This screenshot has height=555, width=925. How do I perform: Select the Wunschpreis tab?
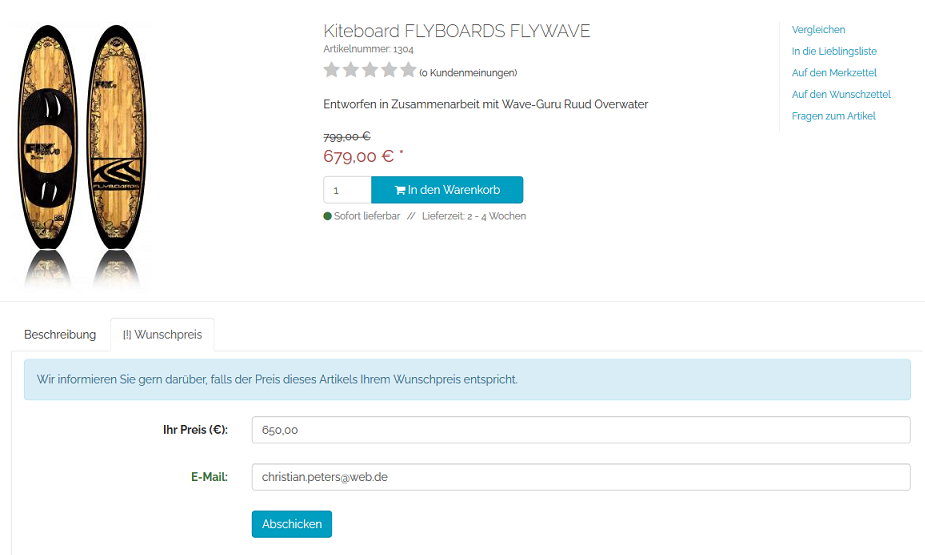162,334
